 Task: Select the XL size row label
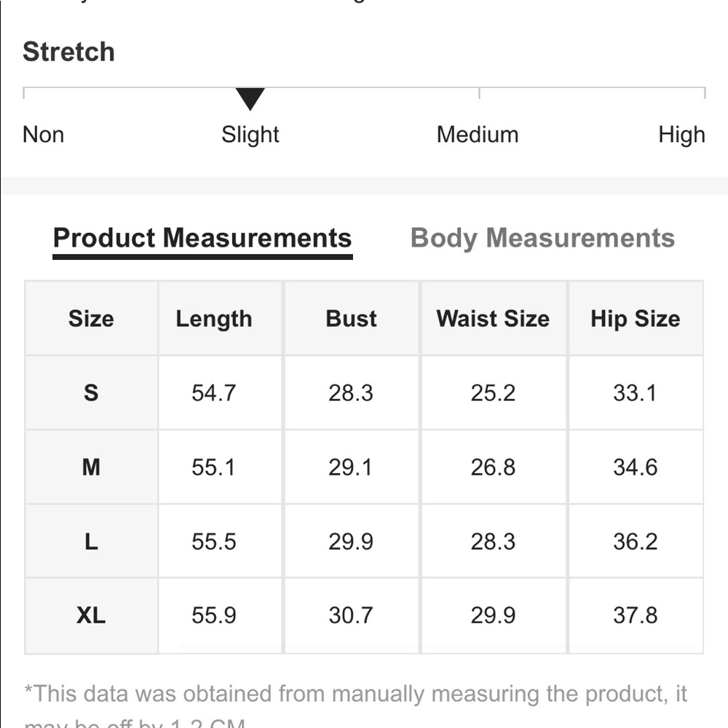91,616
